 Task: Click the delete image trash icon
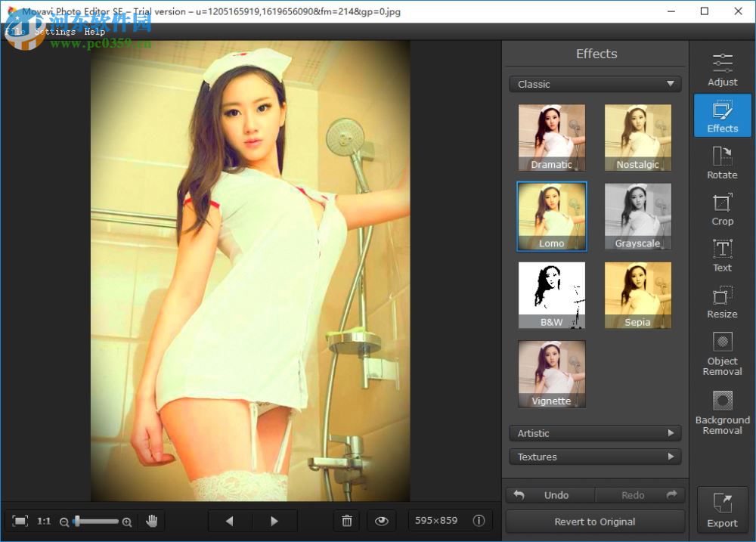coord(347,521)
